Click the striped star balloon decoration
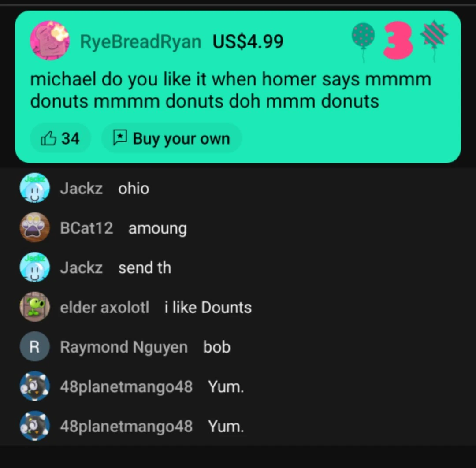This screenshot has height=468, width=476. click(x=434, y=40)
